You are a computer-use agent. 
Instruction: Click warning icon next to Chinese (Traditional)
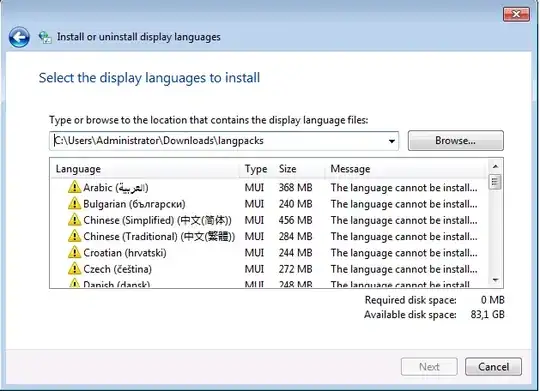pyautogui.click(x=74, y=236)
